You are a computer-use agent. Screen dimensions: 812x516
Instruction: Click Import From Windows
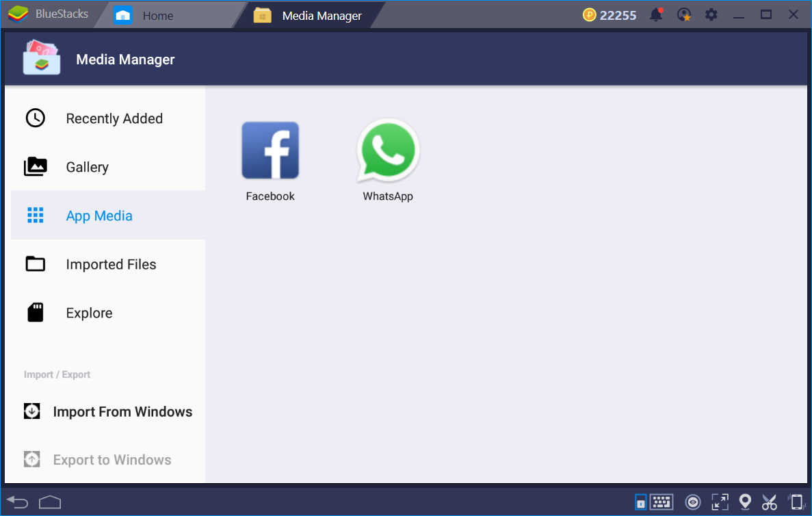point(107,411)
